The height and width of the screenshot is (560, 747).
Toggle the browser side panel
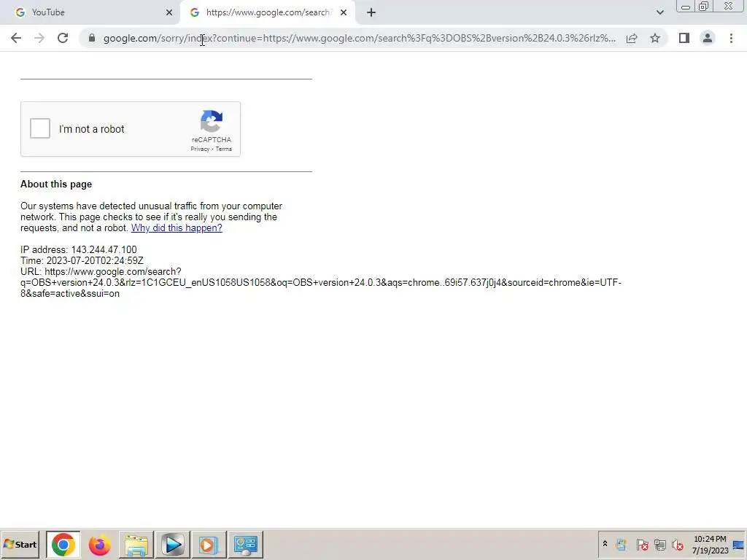coord(684,38)
